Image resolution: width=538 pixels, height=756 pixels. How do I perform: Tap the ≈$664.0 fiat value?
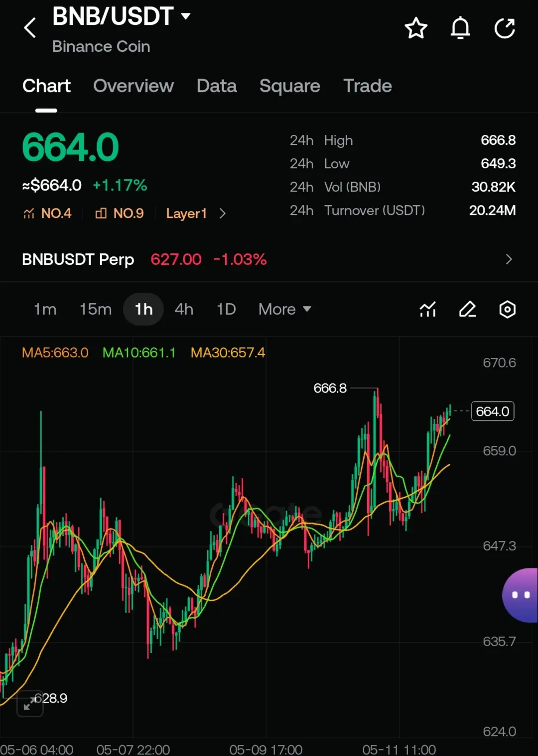(x=52, y=186)
